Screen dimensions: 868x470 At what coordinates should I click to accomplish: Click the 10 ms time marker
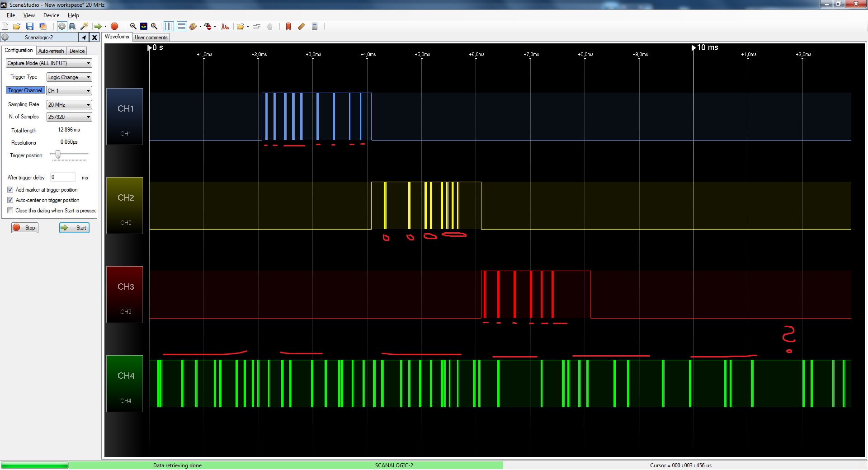(x=705, y=47)
